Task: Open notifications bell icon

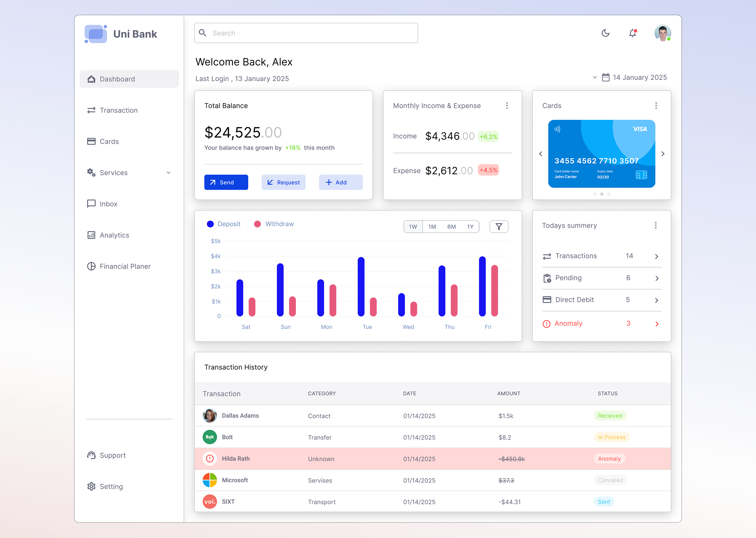Action: coord(633,33)
